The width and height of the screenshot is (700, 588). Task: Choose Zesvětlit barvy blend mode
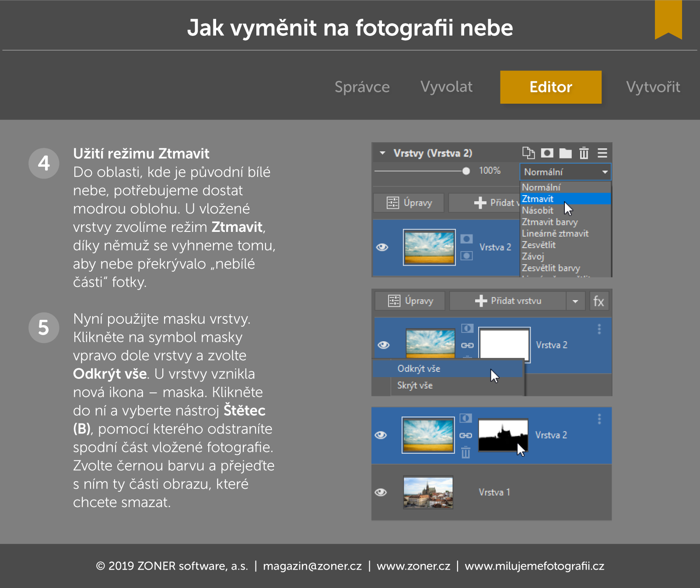pyautogui.click(x=565, y=268)
